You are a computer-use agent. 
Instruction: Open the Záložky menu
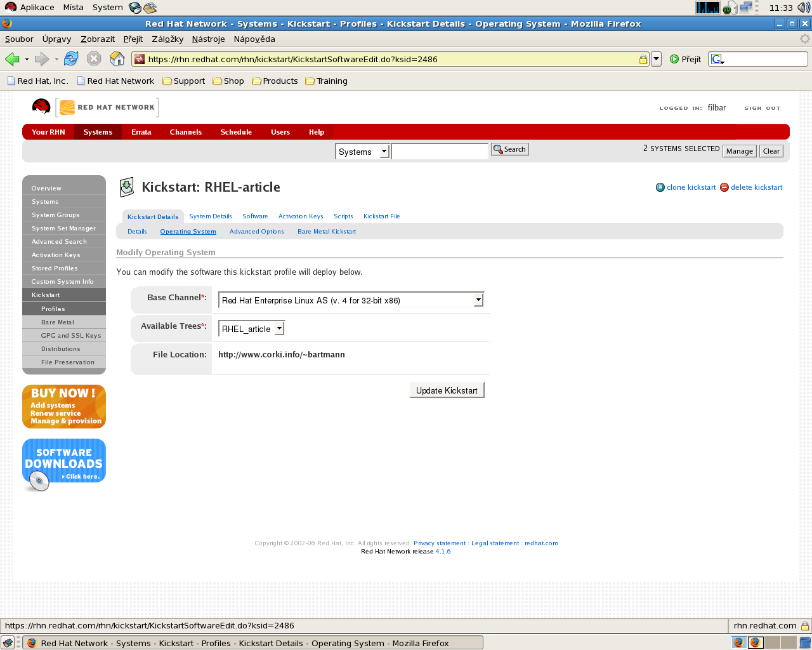point(167,39)
